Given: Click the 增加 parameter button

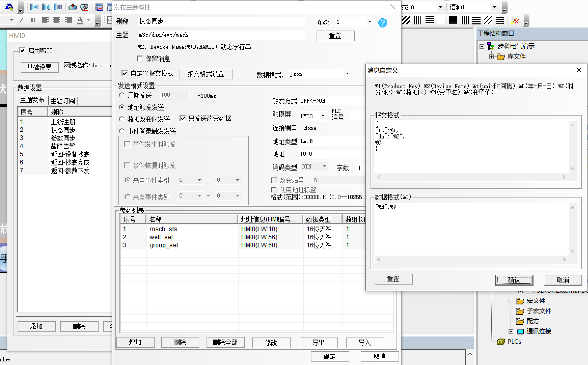Looking at the screenshot, I should (135, 343).
